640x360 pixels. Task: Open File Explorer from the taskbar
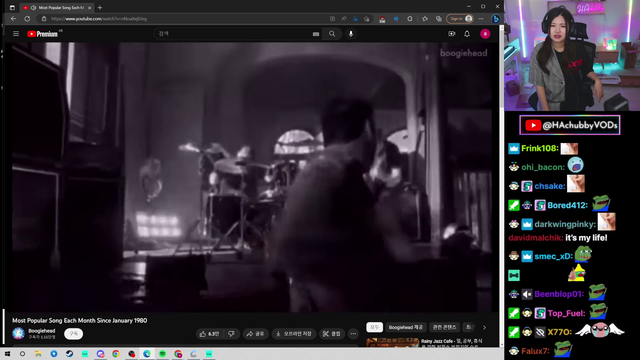pos(38,354)
